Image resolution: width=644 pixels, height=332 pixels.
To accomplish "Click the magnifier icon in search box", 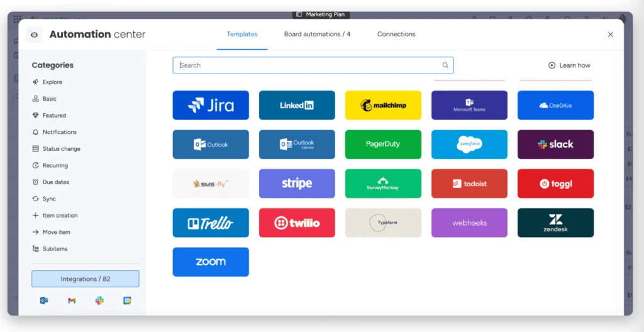I will click(445, 65).
